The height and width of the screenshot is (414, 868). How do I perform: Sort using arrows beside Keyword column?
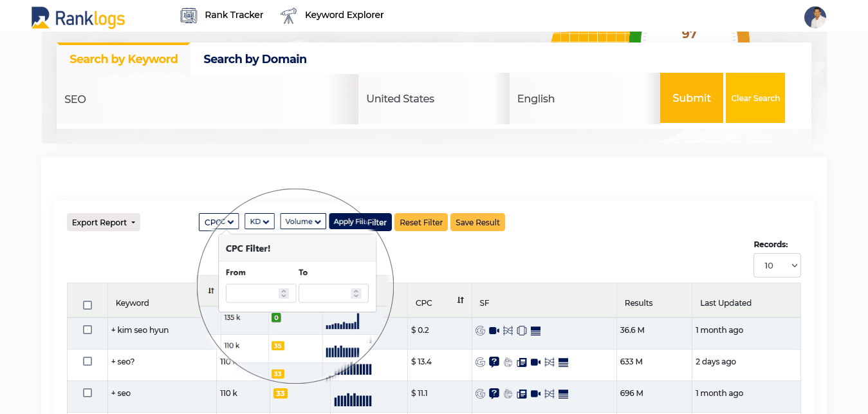tap(210, 291)
